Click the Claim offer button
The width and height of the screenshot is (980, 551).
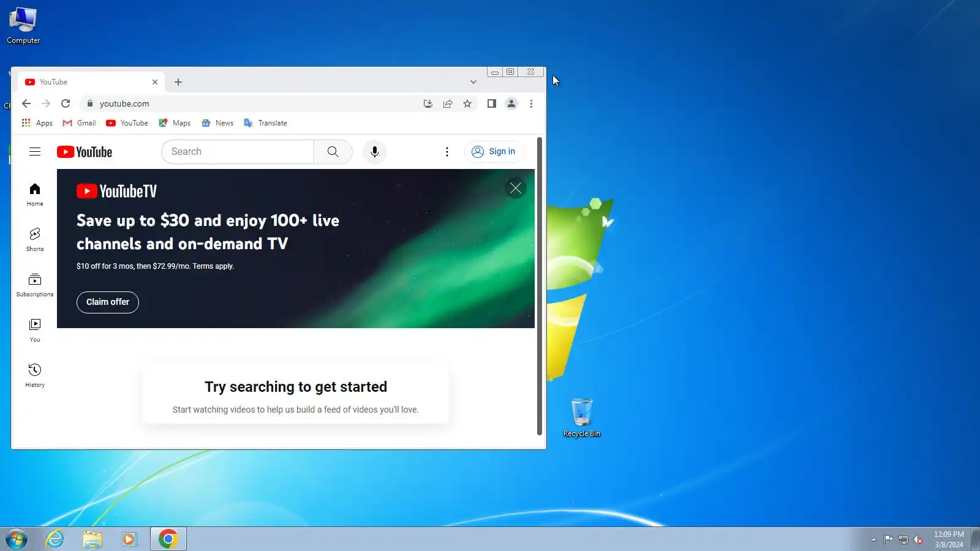click(x=108, y=302)
